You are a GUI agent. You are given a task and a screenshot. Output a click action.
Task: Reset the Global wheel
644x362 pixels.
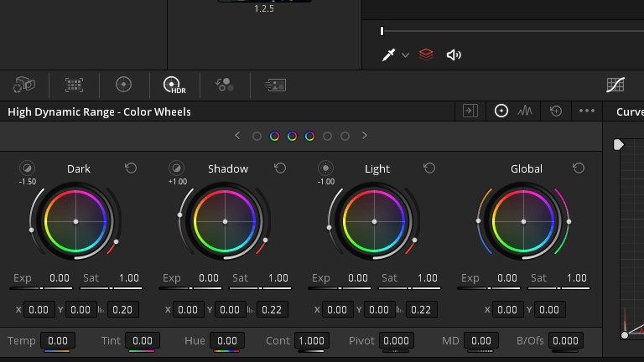579,168
